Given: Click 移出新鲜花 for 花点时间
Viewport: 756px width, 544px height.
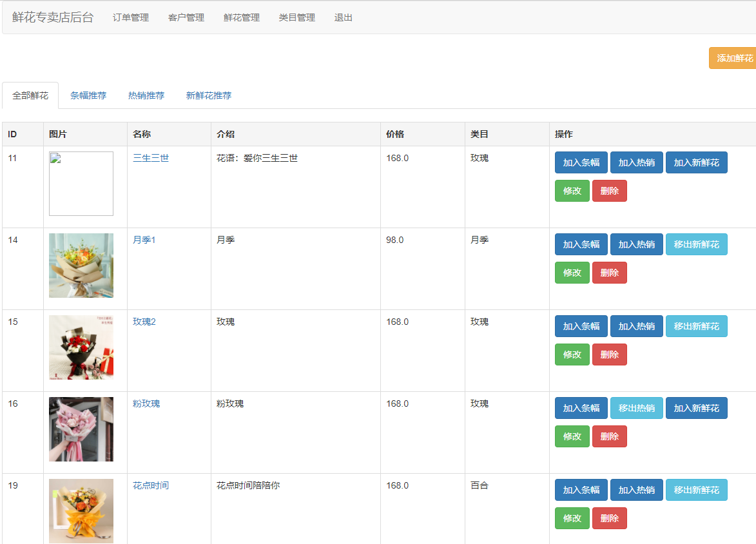Looking at the screenshot, I should click(696, 490).
